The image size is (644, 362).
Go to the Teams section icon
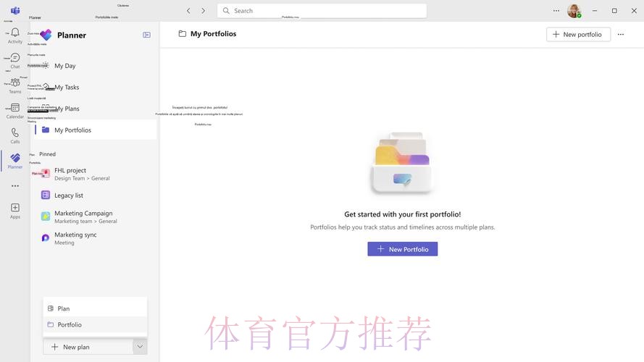tap(15, 85)
